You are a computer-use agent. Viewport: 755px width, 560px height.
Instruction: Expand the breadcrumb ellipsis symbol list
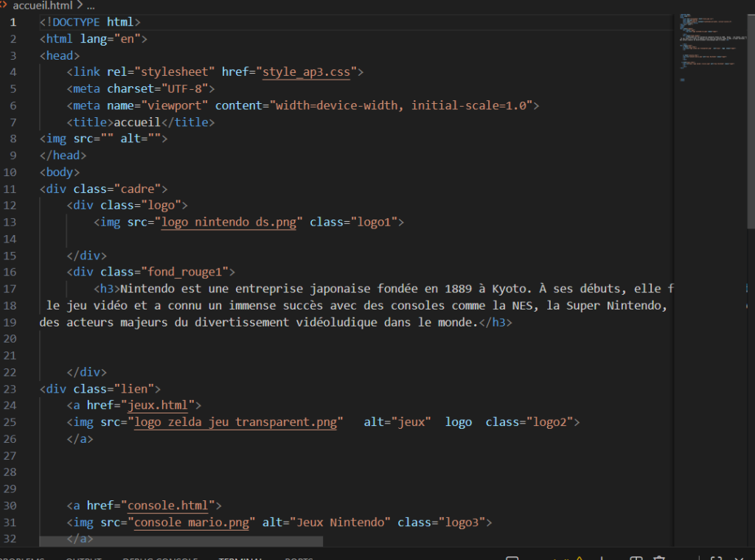[x=91, y=5]
